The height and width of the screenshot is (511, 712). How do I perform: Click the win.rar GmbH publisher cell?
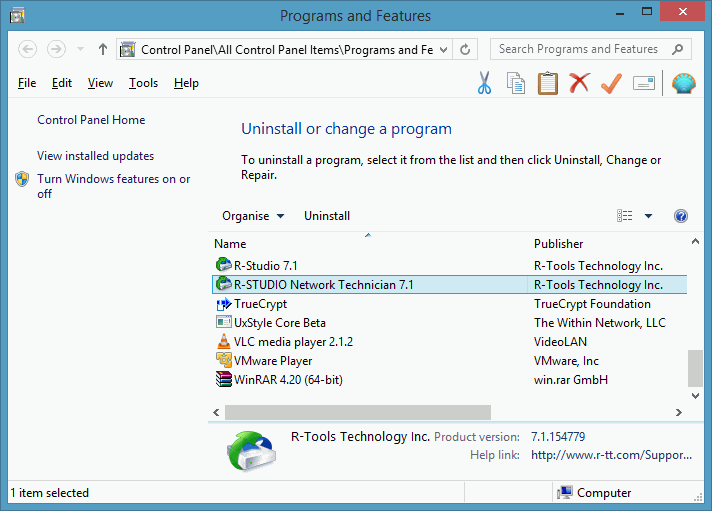[x=571, y=380]
